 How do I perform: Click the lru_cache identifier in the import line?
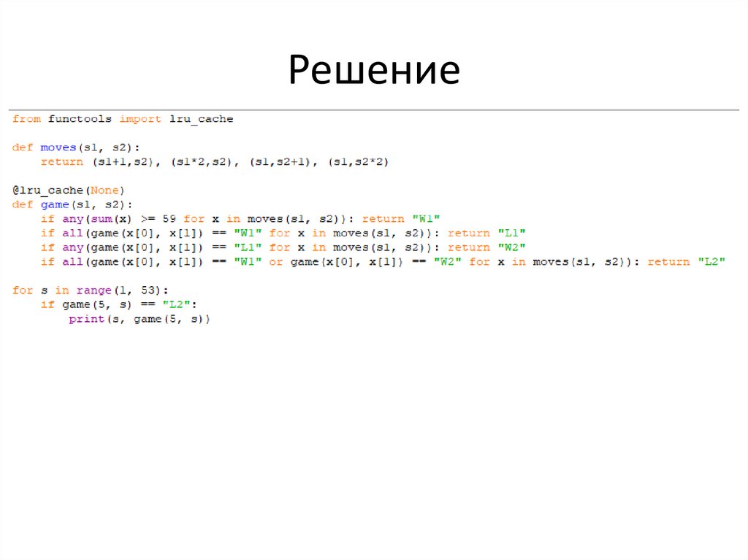(x=202, y=118)
